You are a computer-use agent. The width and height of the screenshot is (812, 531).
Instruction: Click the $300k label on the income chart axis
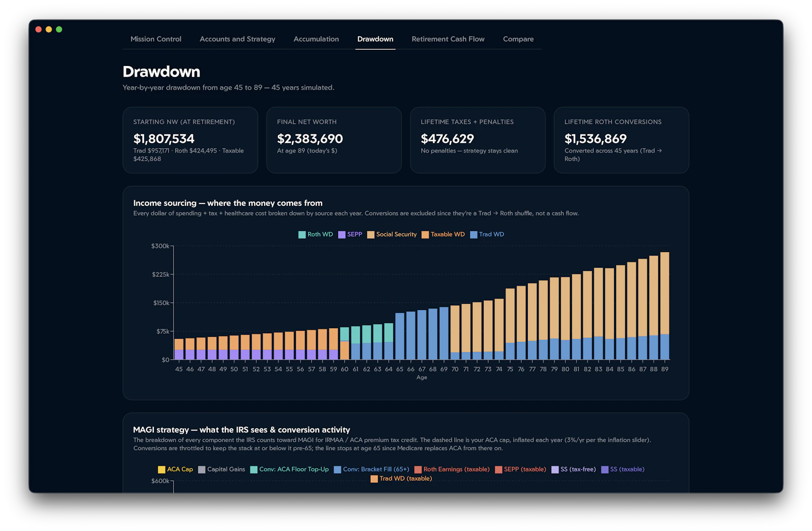(x=160, y=246)
